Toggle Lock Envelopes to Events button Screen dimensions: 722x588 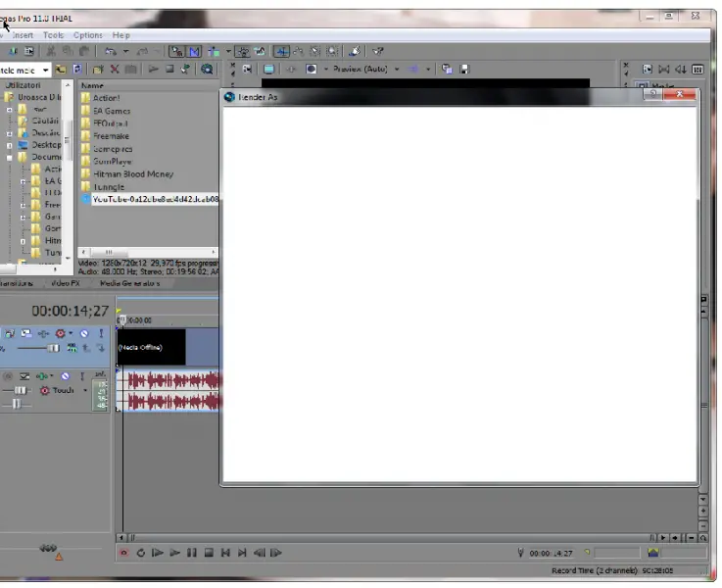click(243, 51)
